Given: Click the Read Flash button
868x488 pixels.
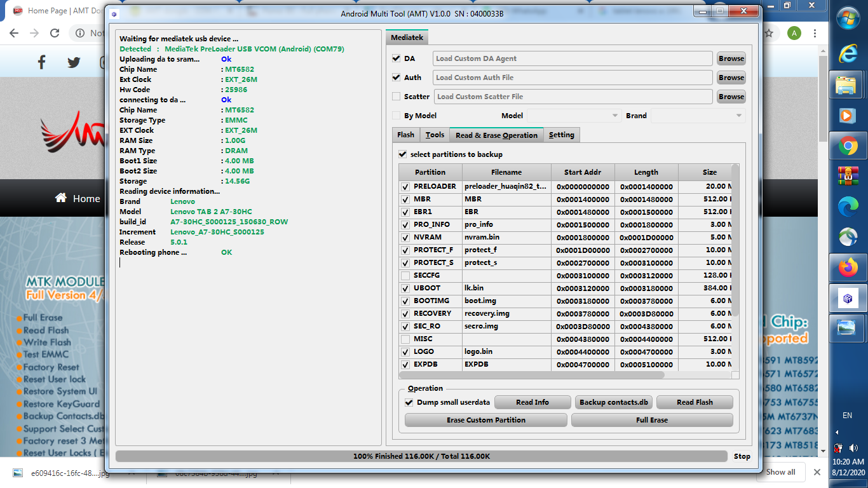Looking at the screenshot, I should tap(695, 402).
